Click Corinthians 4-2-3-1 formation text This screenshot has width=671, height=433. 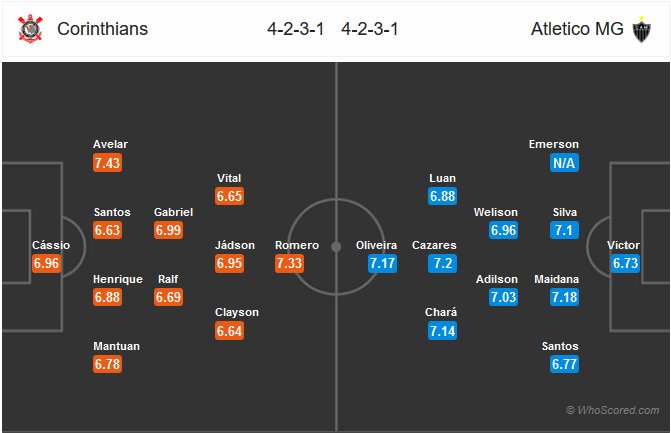296,29
